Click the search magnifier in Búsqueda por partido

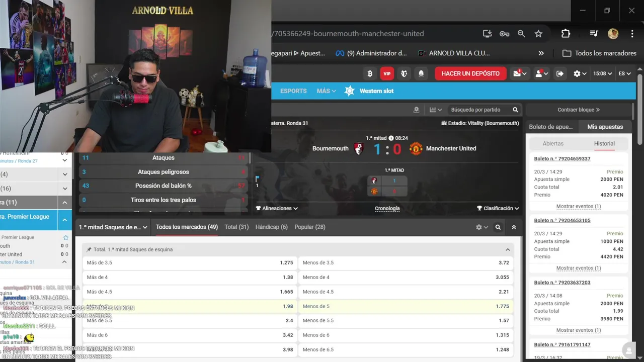point(515,110)
